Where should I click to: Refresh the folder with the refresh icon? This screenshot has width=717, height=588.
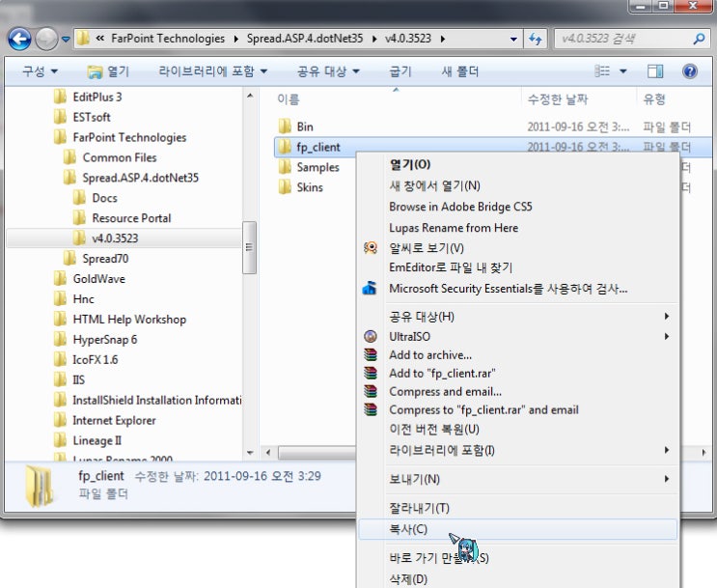[536, 39]
